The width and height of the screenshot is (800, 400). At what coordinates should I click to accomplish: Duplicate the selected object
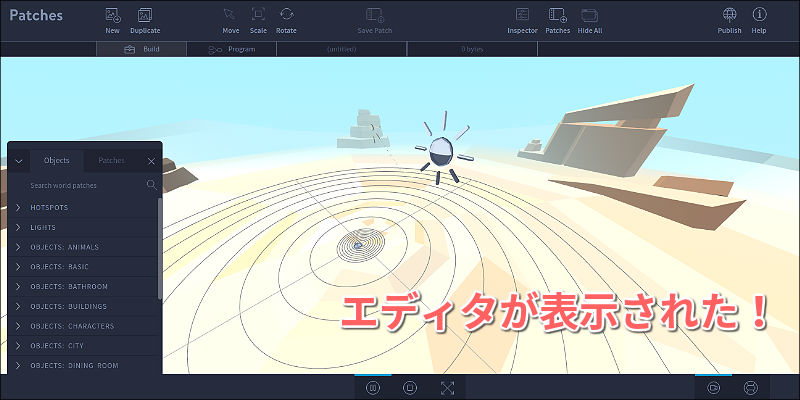coord(145,21)
